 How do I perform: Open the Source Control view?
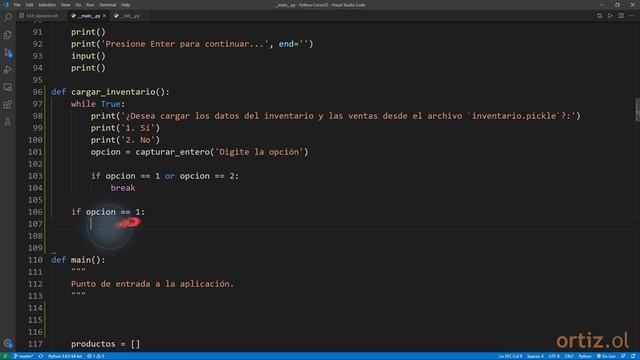(8, 53)
